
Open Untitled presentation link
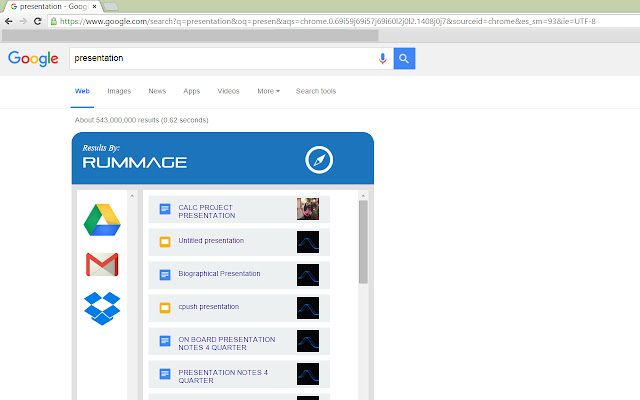(211, 241)
